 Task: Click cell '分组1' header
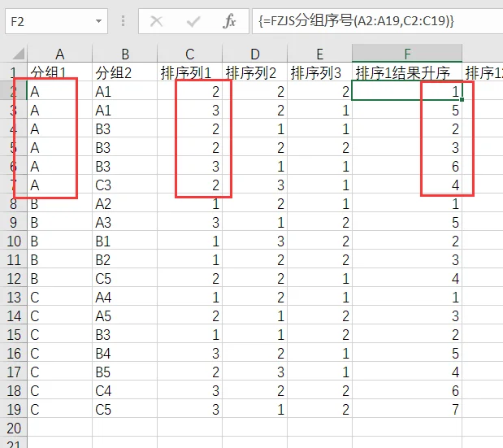(59, 72)
